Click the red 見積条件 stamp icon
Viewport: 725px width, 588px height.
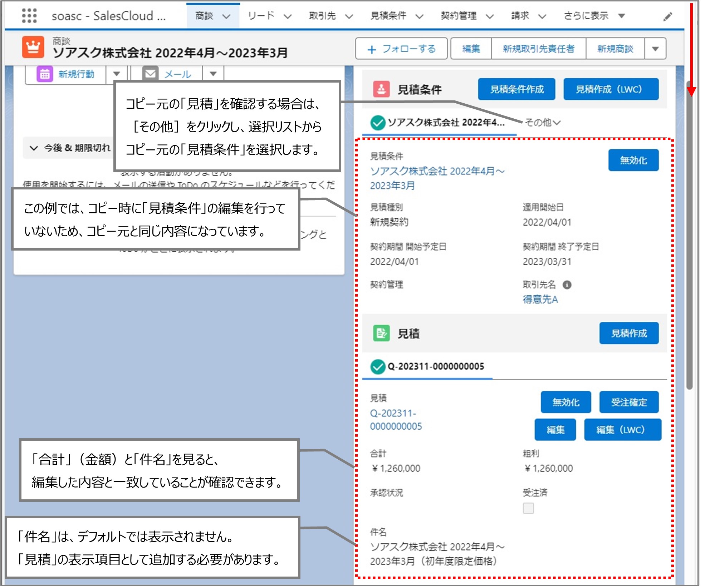click(381, 89)
